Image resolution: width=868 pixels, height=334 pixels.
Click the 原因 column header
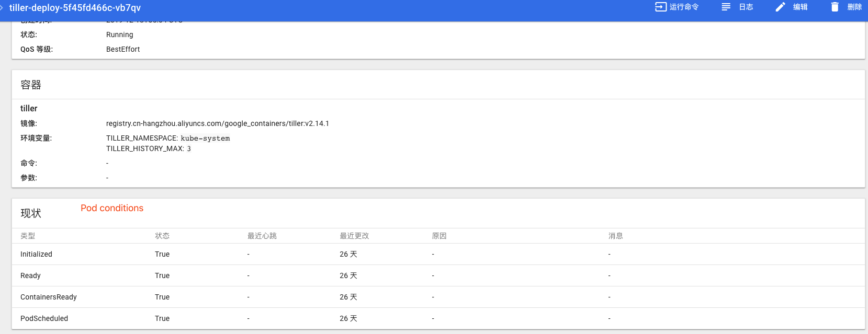point(439,236)
